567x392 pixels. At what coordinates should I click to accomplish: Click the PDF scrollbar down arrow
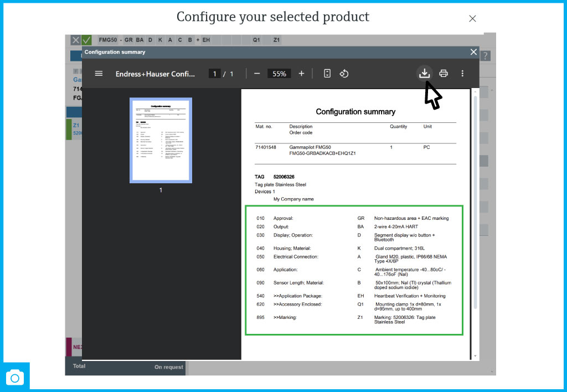475,356
